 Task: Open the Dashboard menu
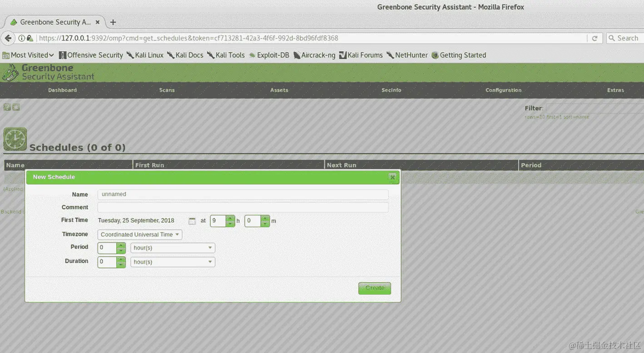(x=62, y=90)
